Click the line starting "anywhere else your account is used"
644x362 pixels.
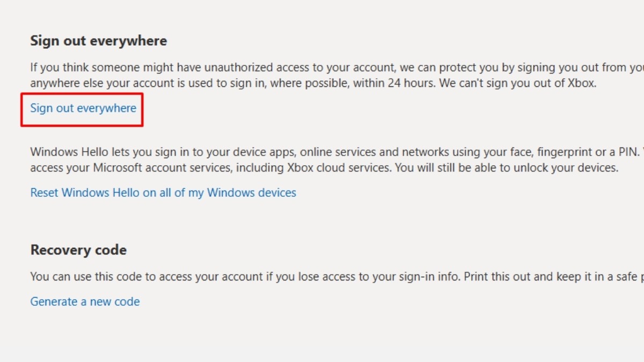313,84
